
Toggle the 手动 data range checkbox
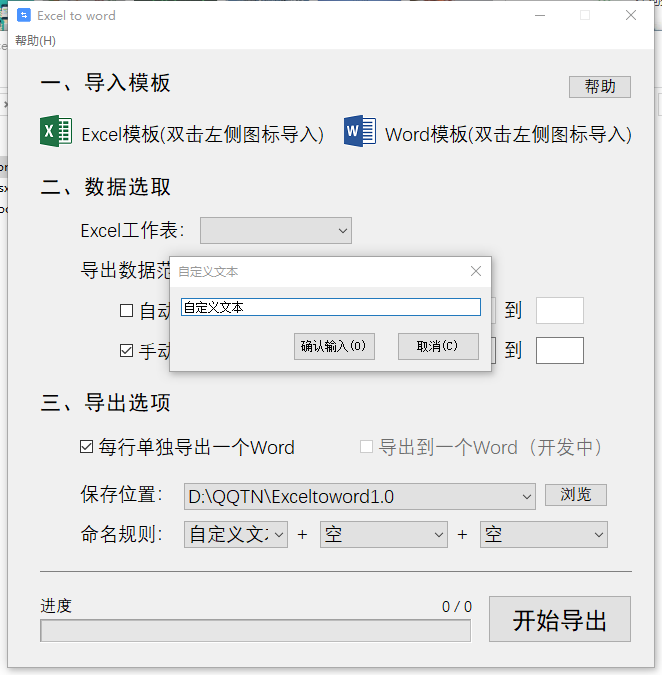click(126, 350)
